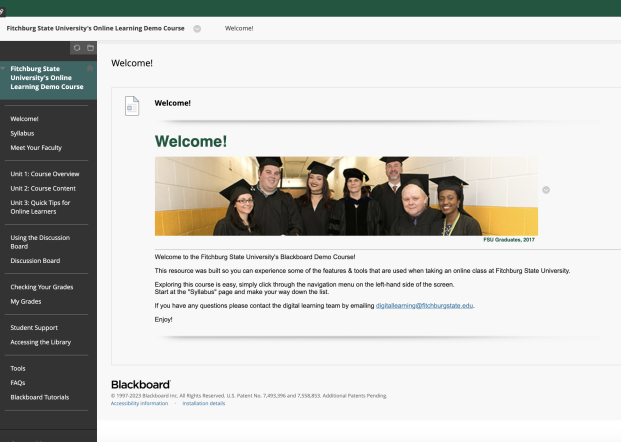Click the course title breadcrumb link
Screen dimensions: 621x442
[95, 29]
